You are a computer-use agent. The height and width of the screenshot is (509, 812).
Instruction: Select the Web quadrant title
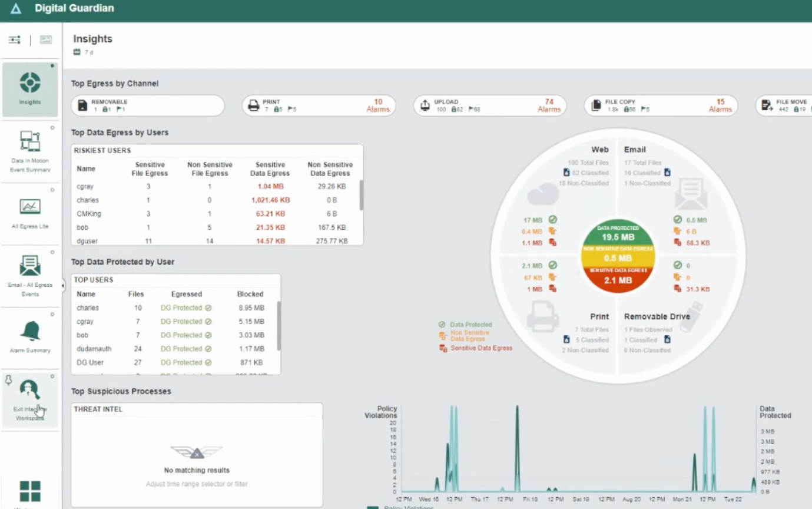point(600,150)
